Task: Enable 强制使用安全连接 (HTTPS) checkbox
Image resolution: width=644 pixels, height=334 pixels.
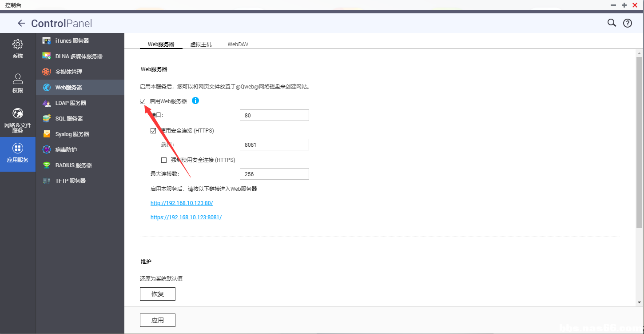Action: pyautogui.click(x=164, y=160)
